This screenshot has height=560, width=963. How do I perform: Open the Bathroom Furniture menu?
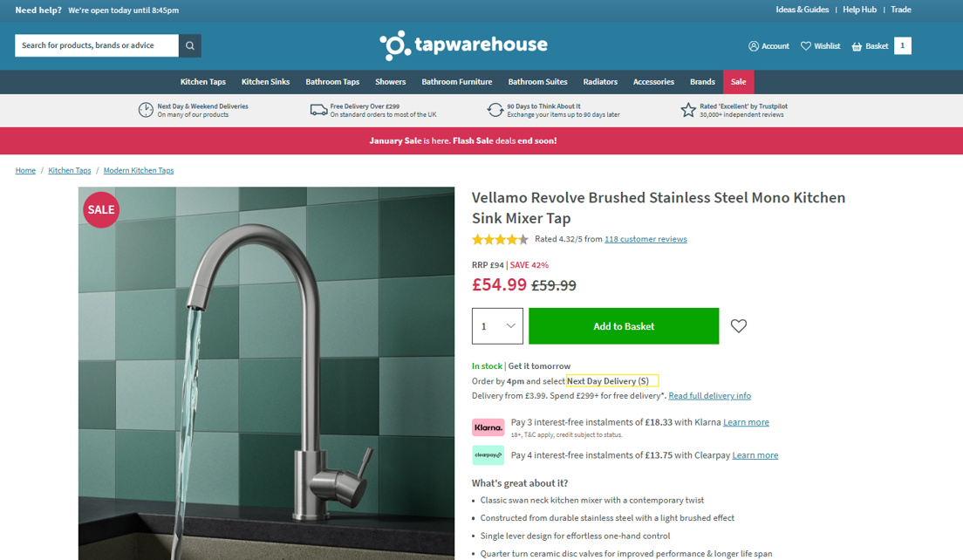click(x=457, y=82)
